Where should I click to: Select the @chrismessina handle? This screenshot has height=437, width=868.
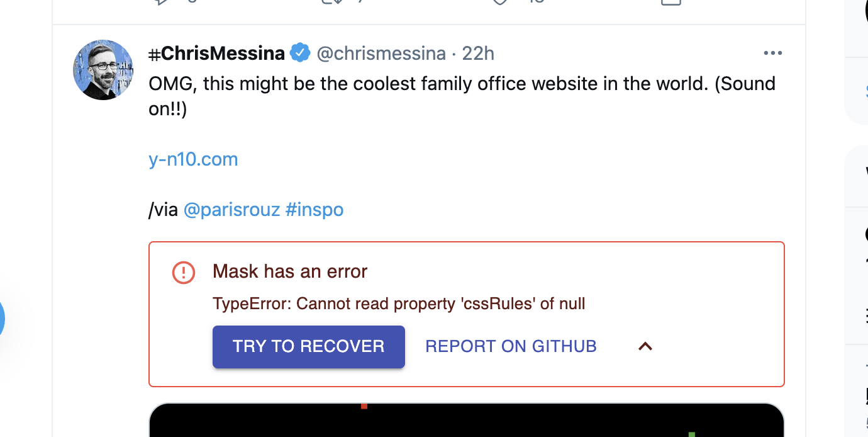[381, 53]
